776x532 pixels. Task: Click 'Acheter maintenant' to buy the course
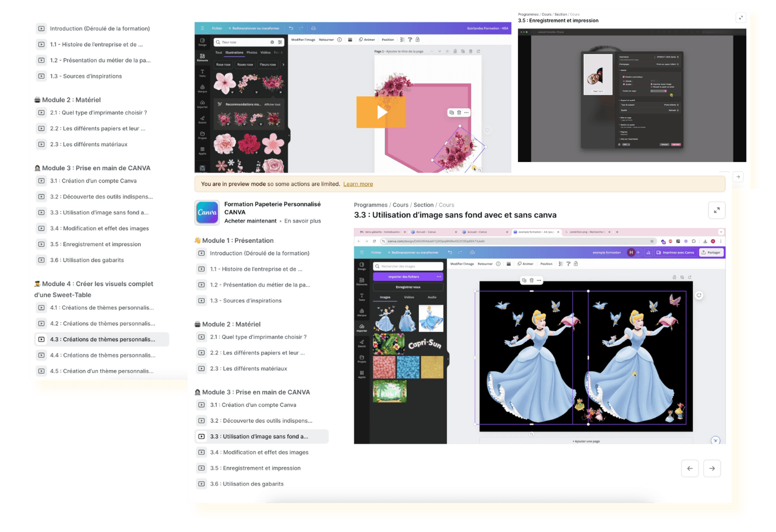point(250,221)
